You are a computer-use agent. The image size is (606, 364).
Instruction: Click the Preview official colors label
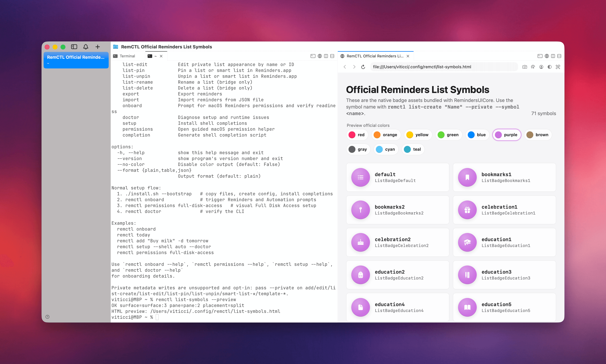(x=368, y=126)
